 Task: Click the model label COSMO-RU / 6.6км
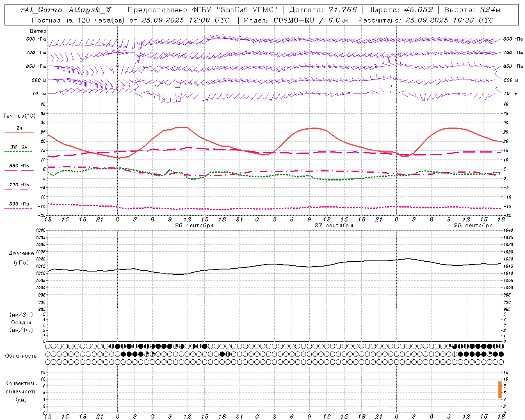pyautogui.click(x=311, y=20)
